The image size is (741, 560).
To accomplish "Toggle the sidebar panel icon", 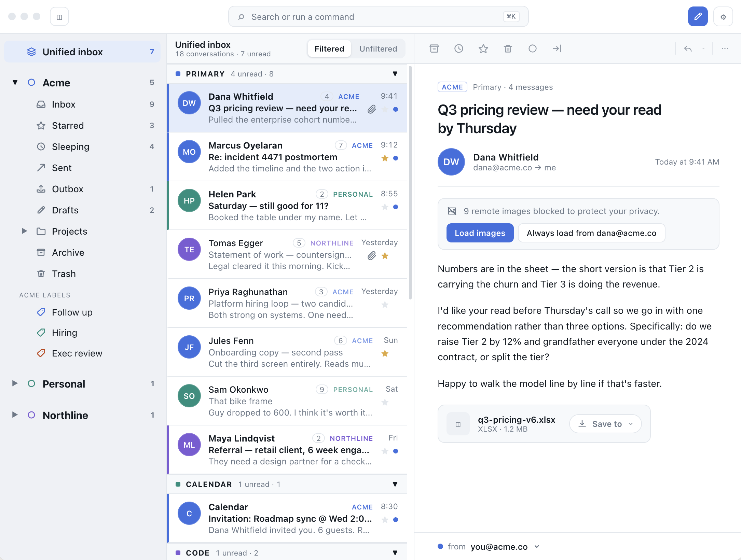I will tap(59, 16).
